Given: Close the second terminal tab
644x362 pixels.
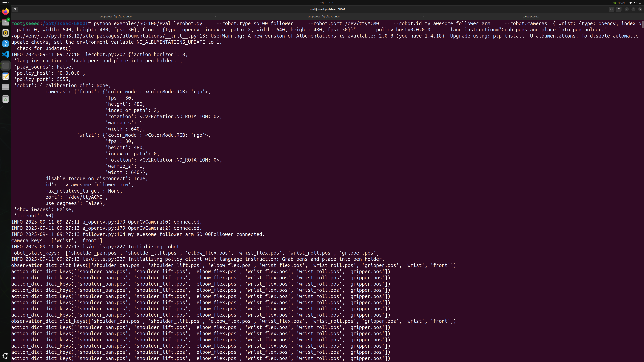Looking at the screenshot, I should click(x=424, y=16).
